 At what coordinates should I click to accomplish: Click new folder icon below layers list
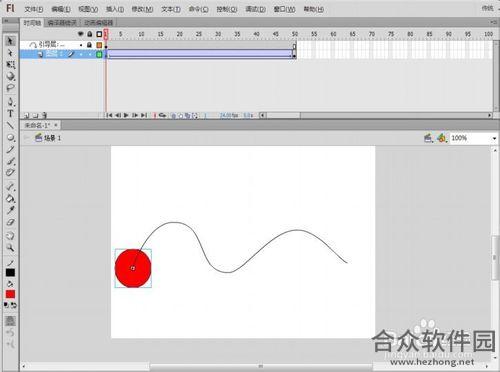(35, 115)
